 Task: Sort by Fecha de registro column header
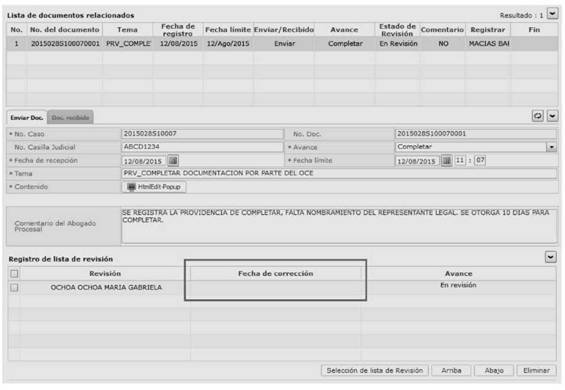pyautogui.click(x=178, y=30)
